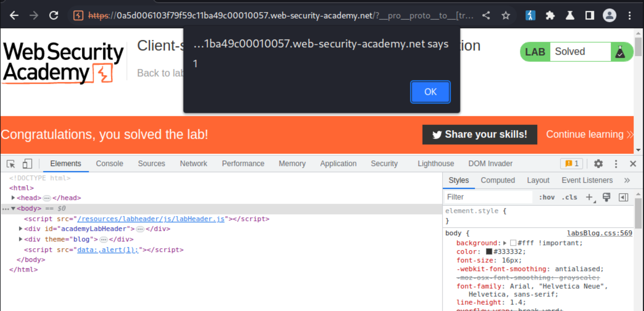Expand academyLabHeader ellipsis contents

click(140, 229)
